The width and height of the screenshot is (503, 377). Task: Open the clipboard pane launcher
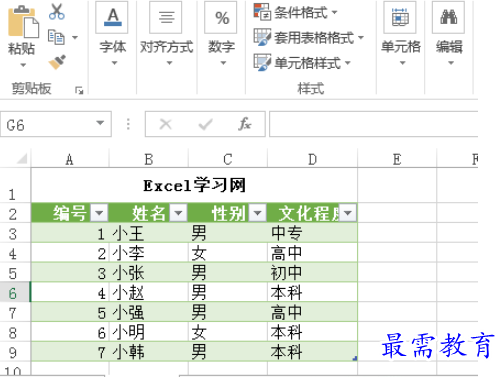click(x=79, y=90)
